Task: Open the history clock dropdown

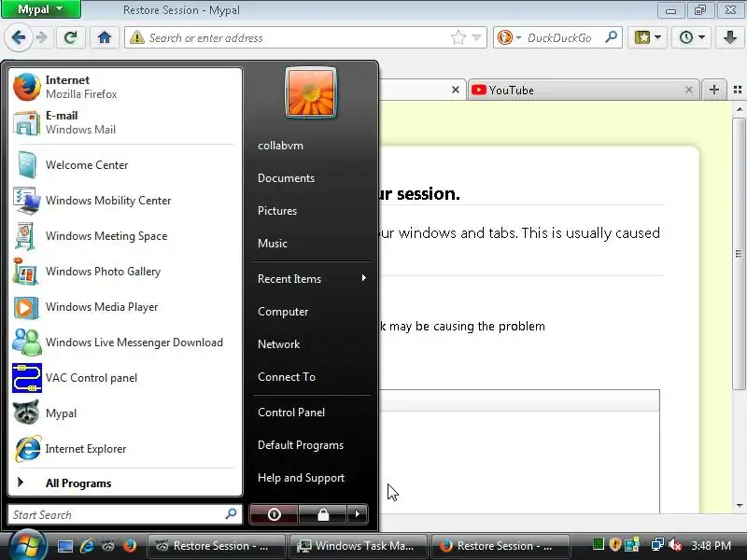Action: pos(692,37)
